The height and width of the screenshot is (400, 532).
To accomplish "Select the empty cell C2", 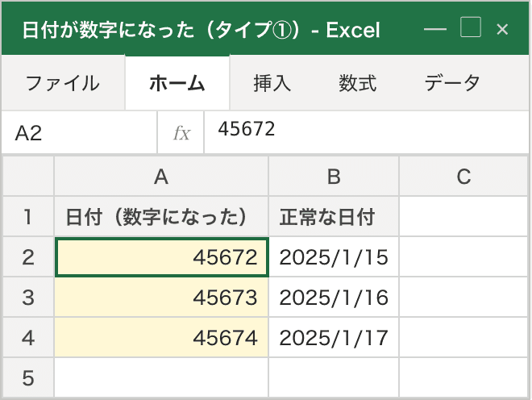I will (x=464, y=256).
